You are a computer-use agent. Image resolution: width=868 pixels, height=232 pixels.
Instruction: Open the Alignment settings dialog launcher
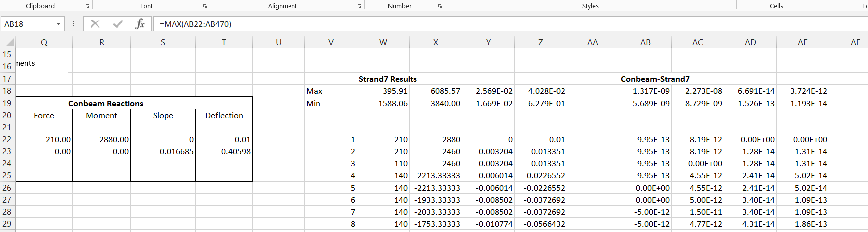tap(359, 6)
